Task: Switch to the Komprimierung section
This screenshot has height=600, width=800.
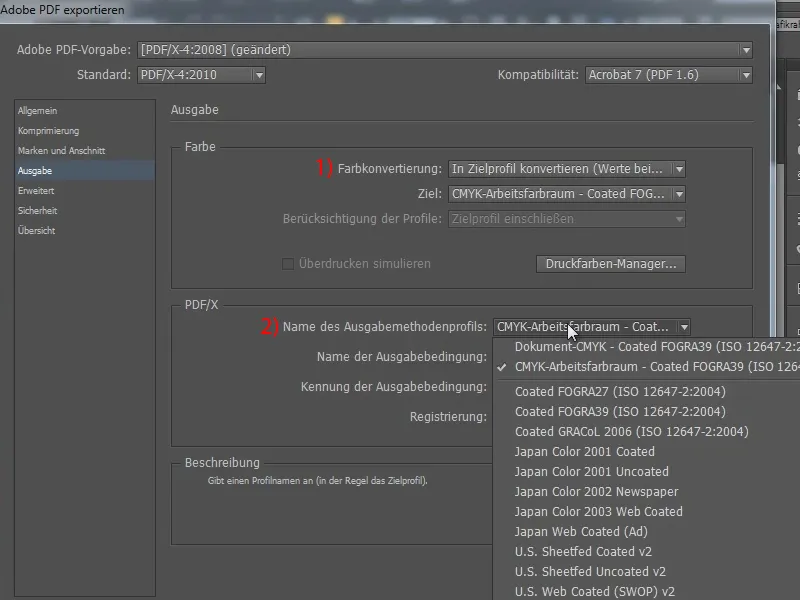Action: 84,131
